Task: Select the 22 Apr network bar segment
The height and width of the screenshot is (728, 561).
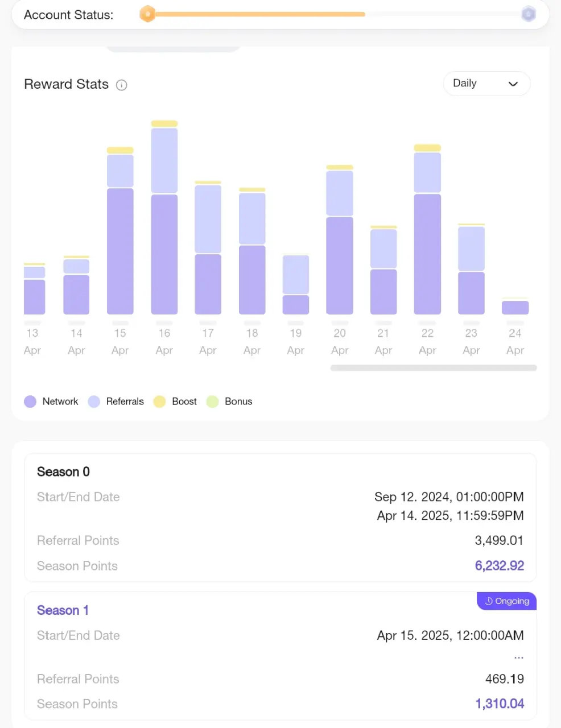Action: (427, 254)
